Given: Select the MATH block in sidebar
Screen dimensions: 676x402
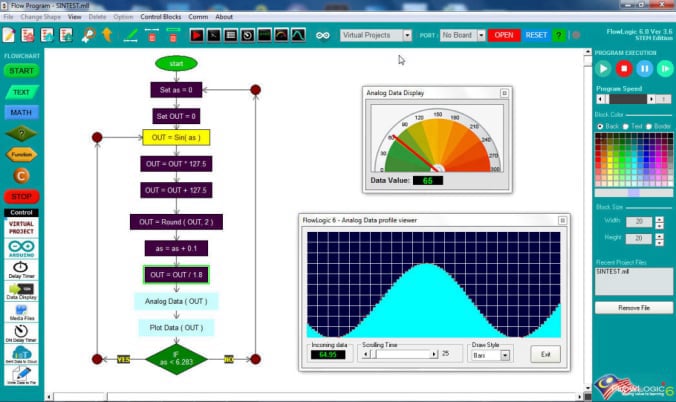Looking at the screenshot, I should 21,112.
